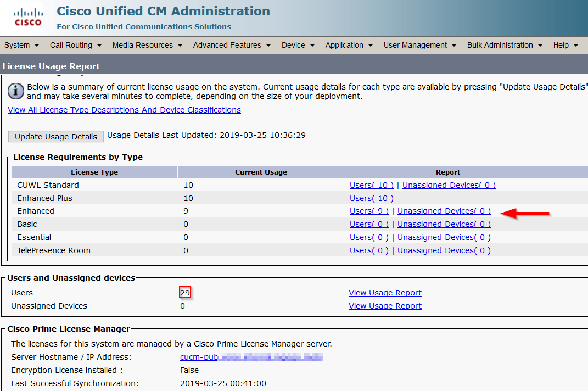Screen dimensions: 588x391
Task: Click the Cisco Unified CM Administration heading
Action: (x=164, y=11)
